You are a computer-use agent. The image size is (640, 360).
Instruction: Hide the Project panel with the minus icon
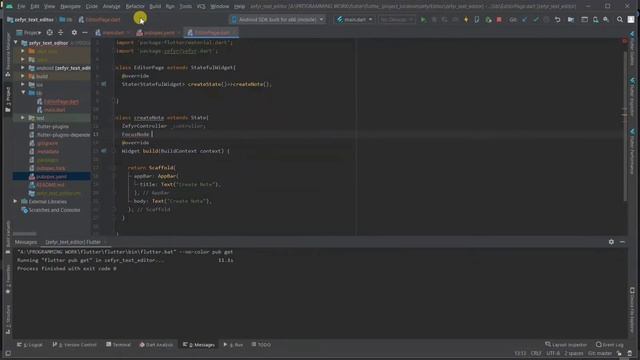[85, 32]
